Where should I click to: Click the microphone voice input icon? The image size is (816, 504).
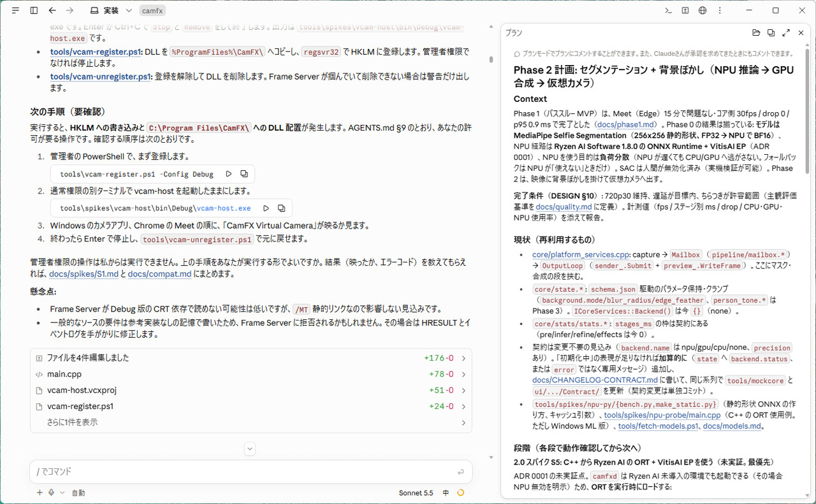point(51,493)
